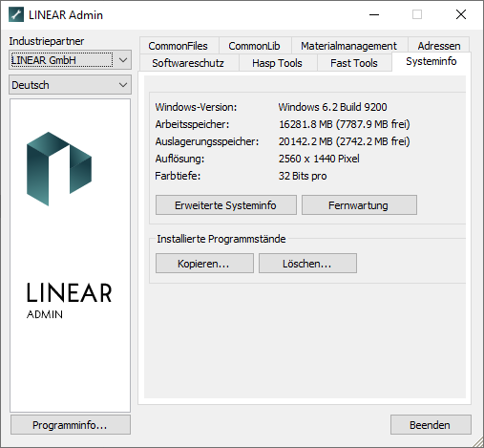Open the Materialmanagement tab
The width and height of the screenshot is (484, 448).
(348, 46)
